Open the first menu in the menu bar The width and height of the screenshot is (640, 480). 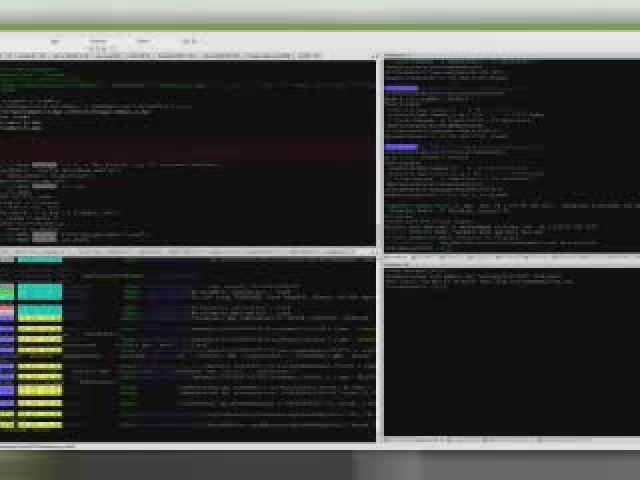(55, 41)
